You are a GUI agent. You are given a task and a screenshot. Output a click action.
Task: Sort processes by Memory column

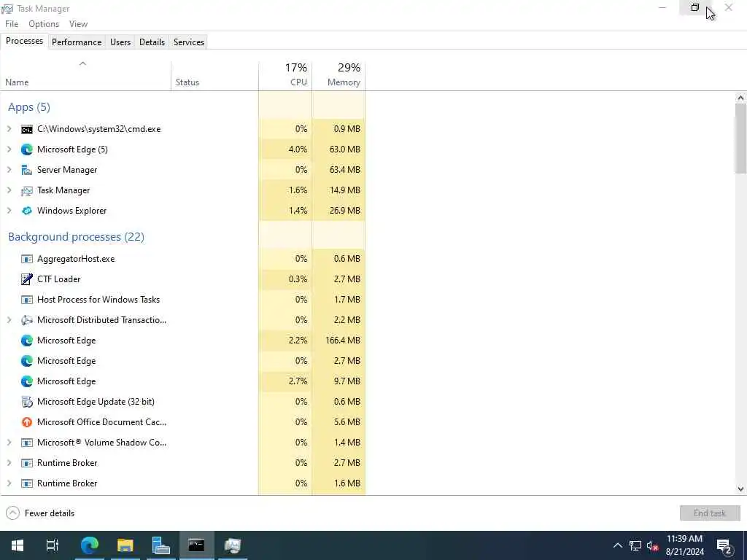click(x=338, y=76)
